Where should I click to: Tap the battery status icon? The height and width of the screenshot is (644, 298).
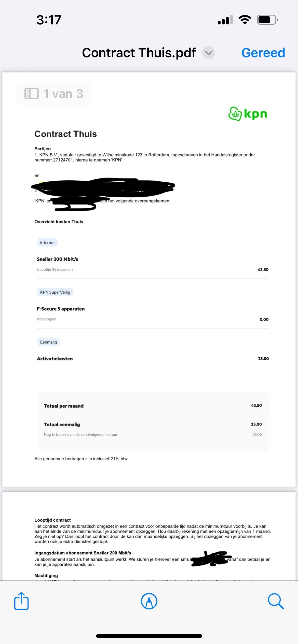(267, 20)
